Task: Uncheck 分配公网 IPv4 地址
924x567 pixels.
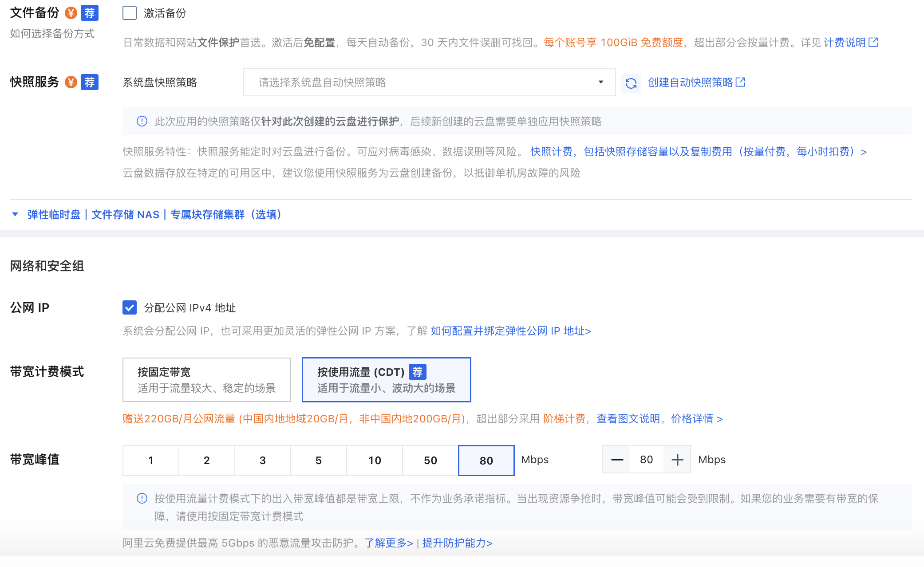Action: click(130, 307)
